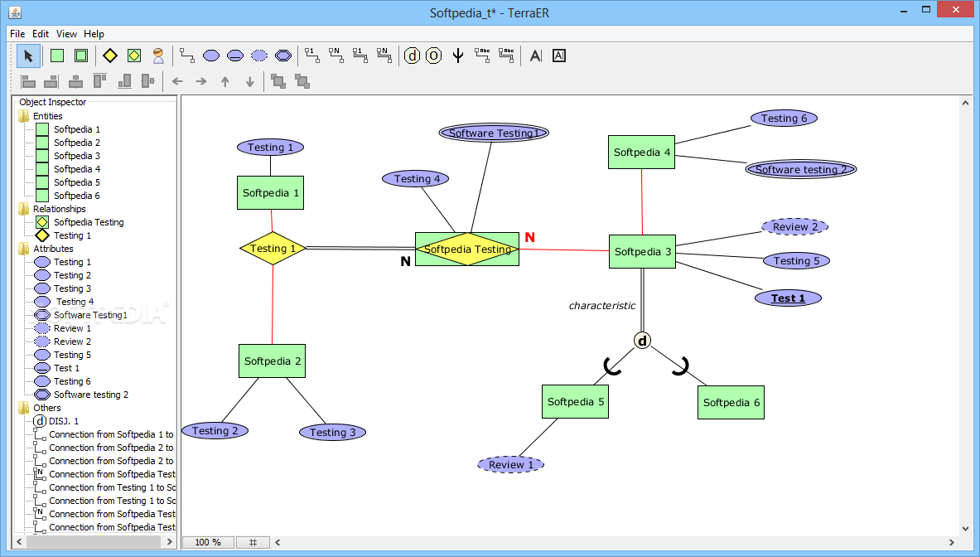Select the double-line labeled Abc connection tool
980x557 pixels.
pos(506,56)
